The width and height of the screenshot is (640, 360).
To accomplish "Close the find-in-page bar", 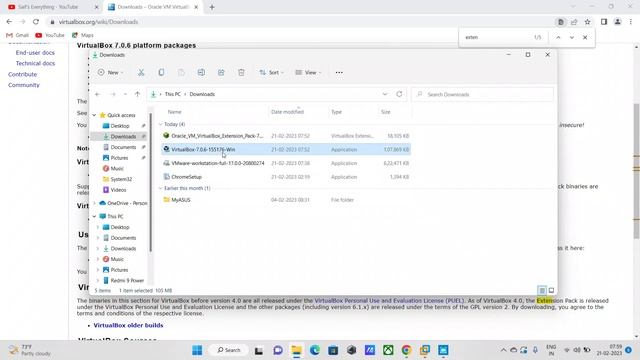I will click(x=585, y=37).
